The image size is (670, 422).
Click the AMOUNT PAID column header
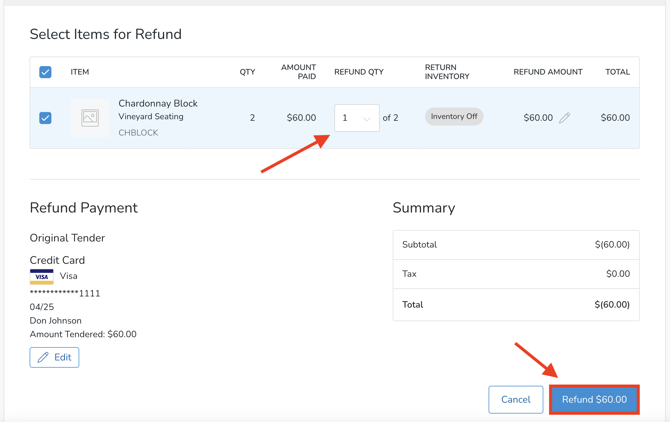298,72
